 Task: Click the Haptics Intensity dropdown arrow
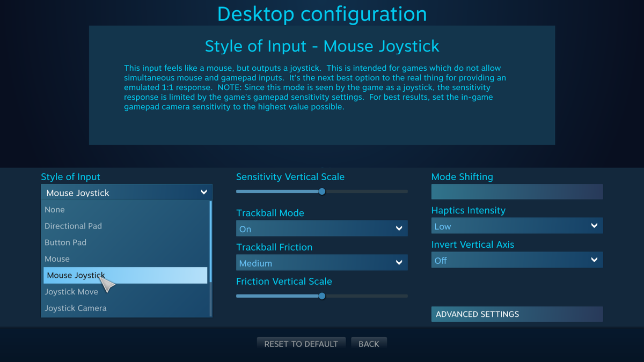(594, 226)
